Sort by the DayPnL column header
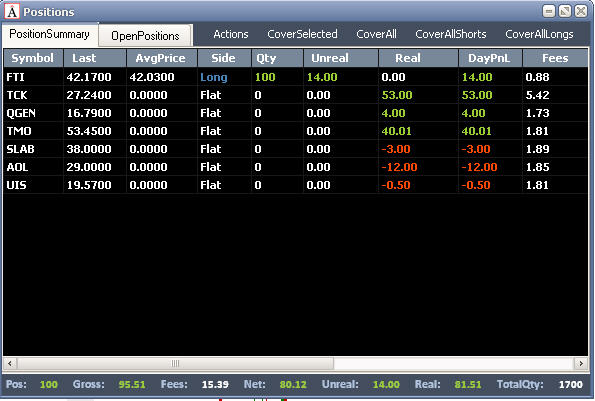 (x=490, y=58)
